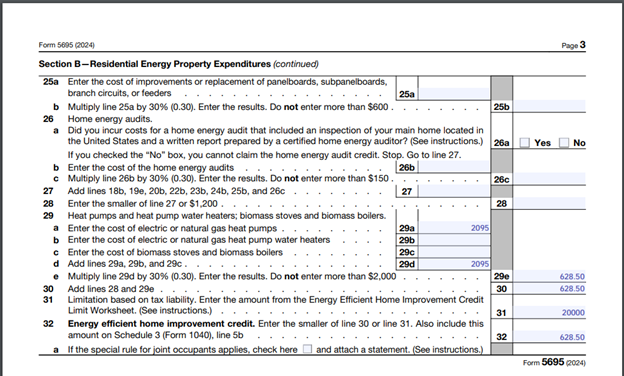Select line 29d field showing 2095
Image resolution: width=624 pixels, height=376 pixels.
[454, 264]
